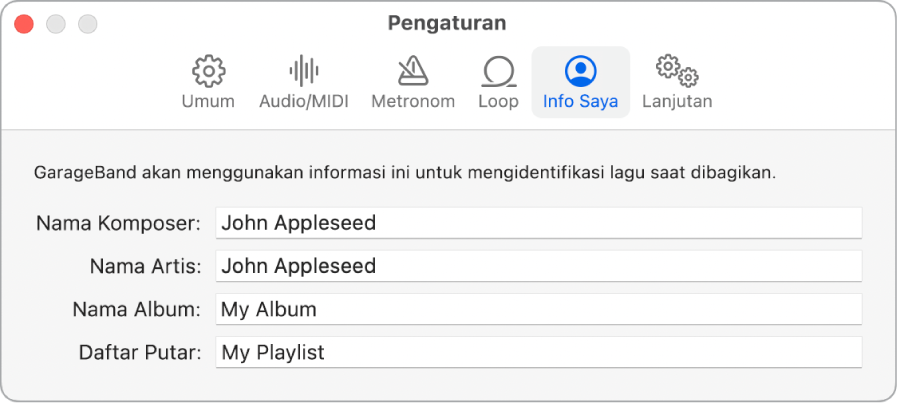Image resolution: width=899 pixels, height=404 pixels.
Task: Choose the Loop tab label
Action: [x=498, y=101]
